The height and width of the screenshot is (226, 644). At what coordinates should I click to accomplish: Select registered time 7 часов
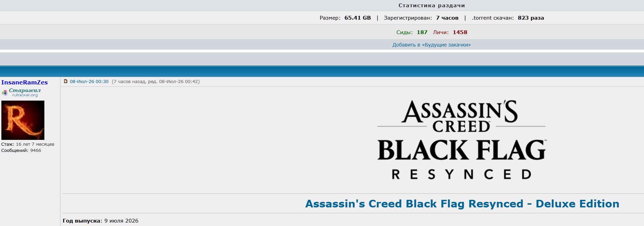coord(447,18)
